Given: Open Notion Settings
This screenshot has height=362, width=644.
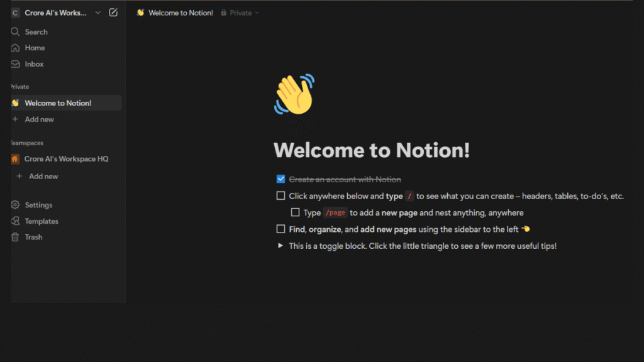Looking at the screenshot, I should pos(36,204).
